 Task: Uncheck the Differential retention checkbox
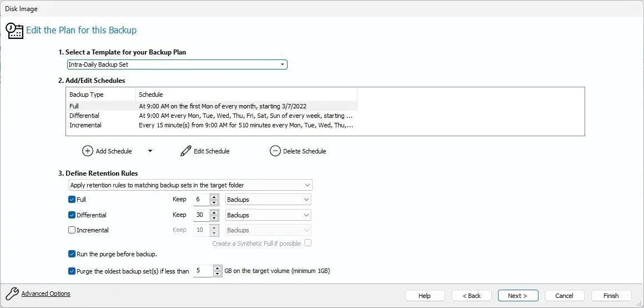tap(72, 215)
